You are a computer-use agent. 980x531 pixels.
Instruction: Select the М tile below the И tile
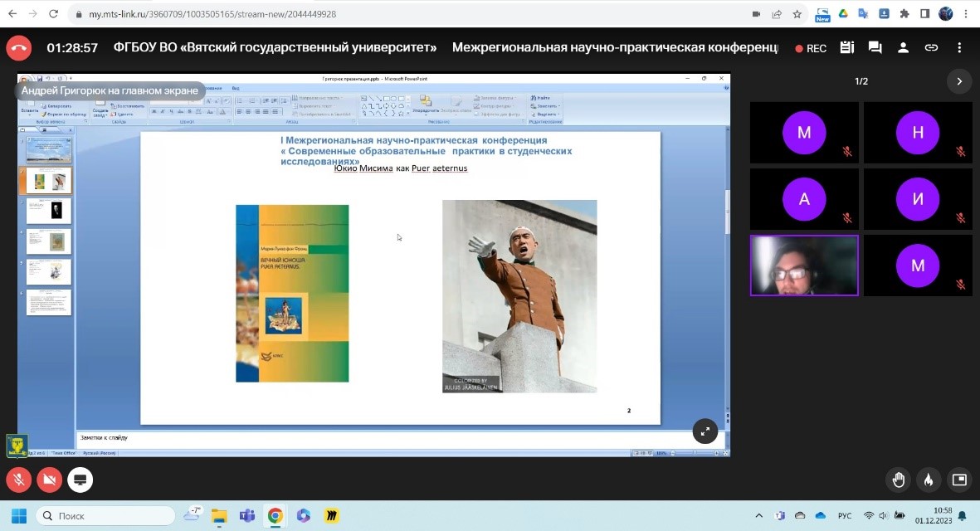coord(918,265)
